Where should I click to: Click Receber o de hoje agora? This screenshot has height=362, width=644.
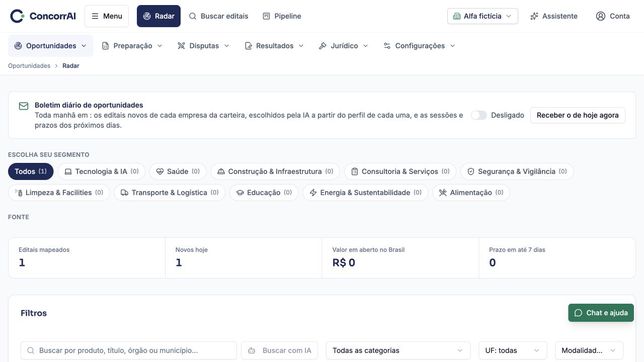tap(578, 115)
